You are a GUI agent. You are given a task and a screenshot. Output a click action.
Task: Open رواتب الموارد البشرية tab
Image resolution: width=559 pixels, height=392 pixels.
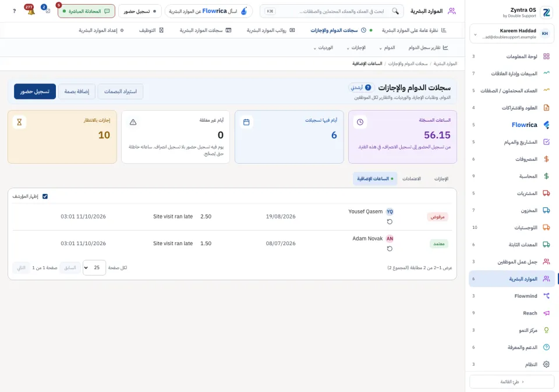click(271, 30)
